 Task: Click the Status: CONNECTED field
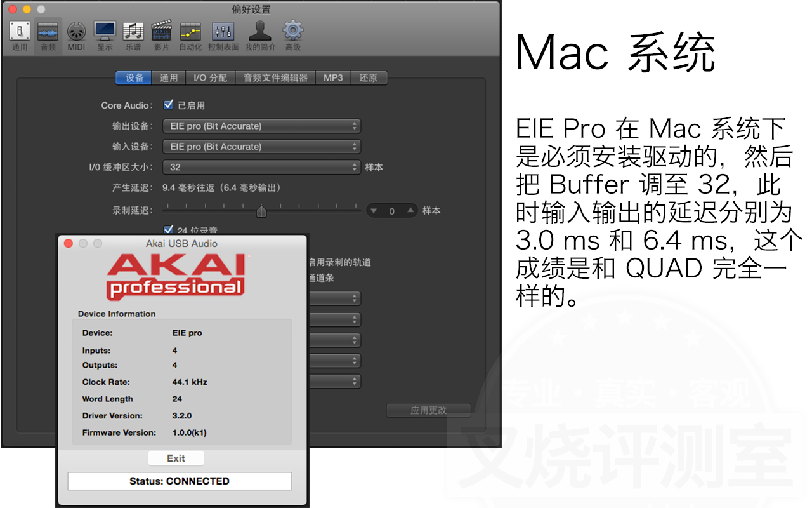click(x=180, y=481)
